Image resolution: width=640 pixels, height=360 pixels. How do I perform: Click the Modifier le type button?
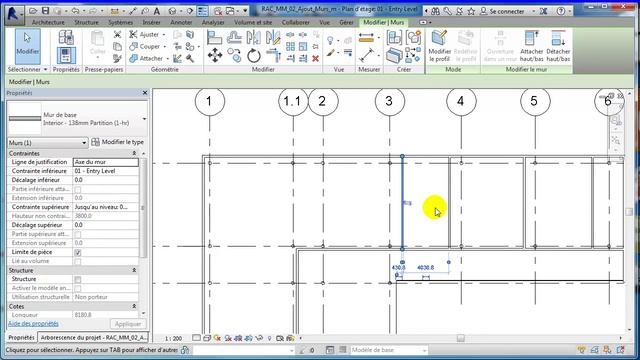(x=118, y=142)
